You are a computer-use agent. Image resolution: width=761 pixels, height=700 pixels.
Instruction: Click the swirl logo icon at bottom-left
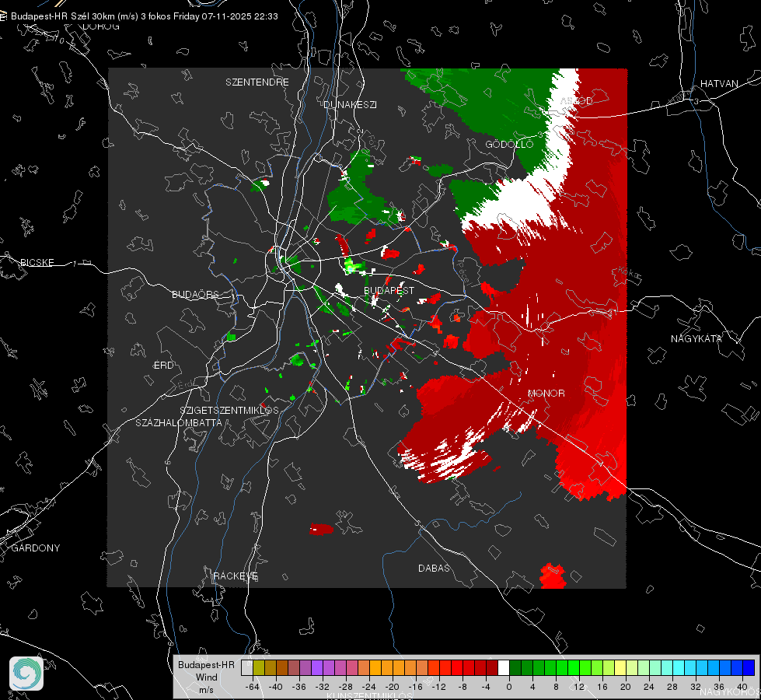coord(26,674)
